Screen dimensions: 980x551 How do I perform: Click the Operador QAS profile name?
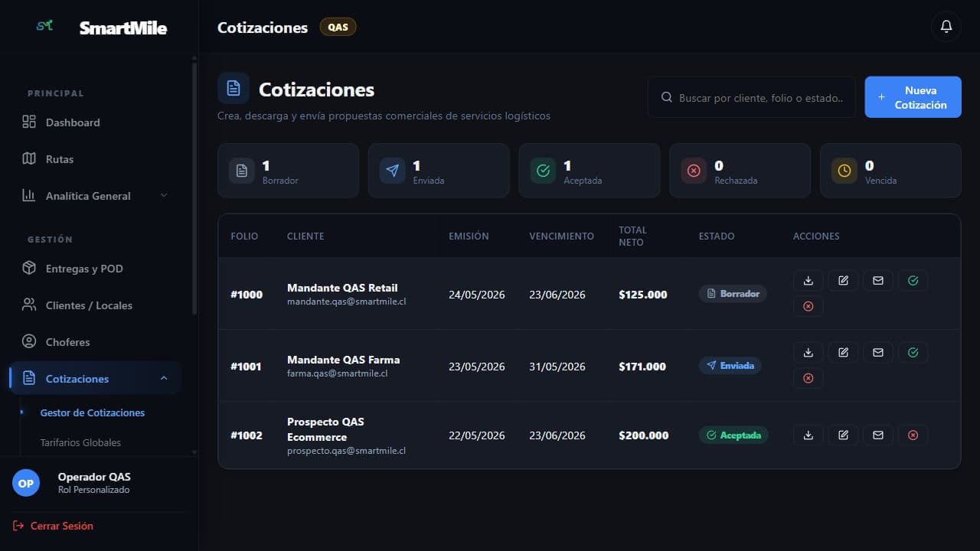94,477
